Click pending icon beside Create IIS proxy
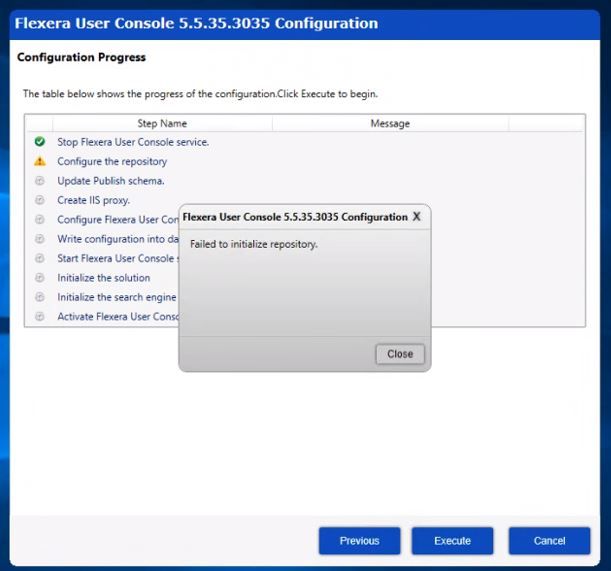Viewport: 611px width, 571px height. (x=40, y=200)
